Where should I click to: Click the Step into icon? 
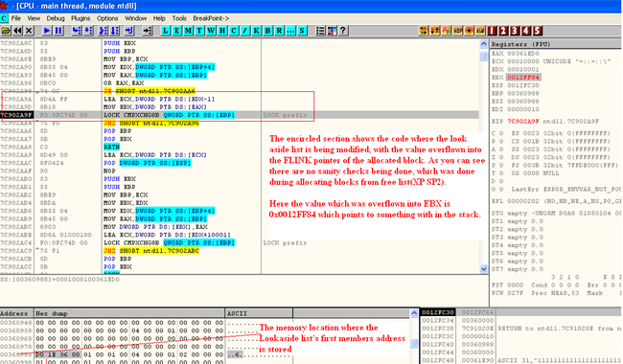(77, 31)
